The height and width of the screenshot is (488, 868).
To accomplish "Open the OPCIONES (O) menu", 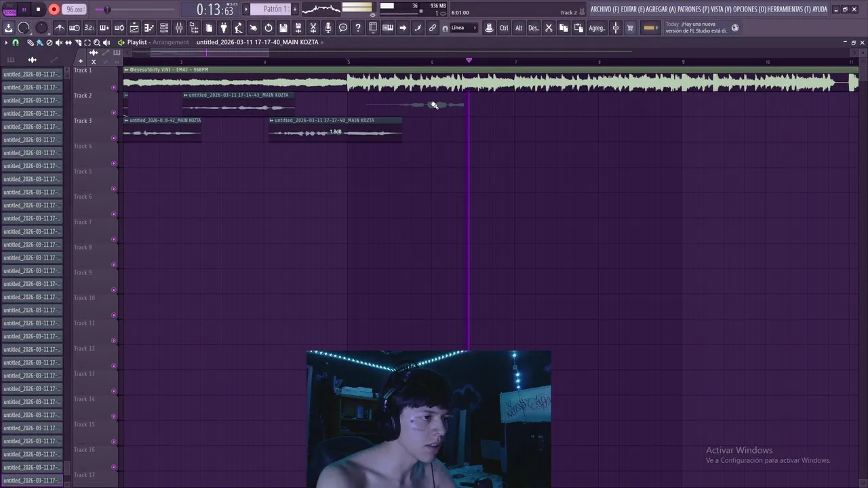I will 749,9.
